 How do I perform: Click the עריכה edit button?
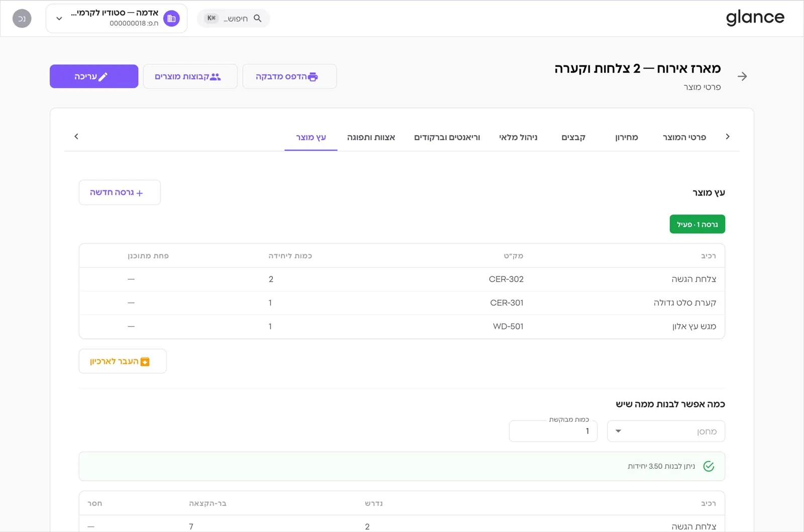(x=94, y=76)
